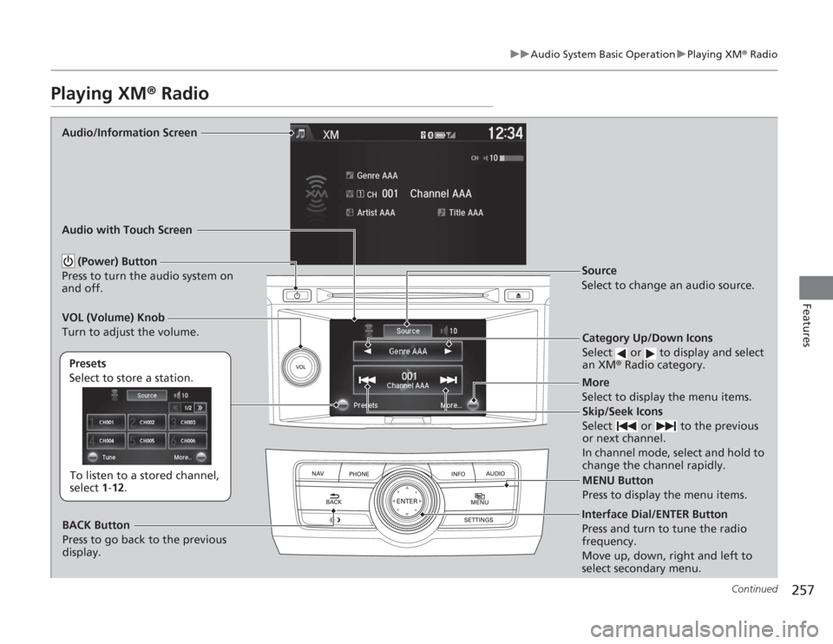Click the Artist AAA text

[376, 213]
